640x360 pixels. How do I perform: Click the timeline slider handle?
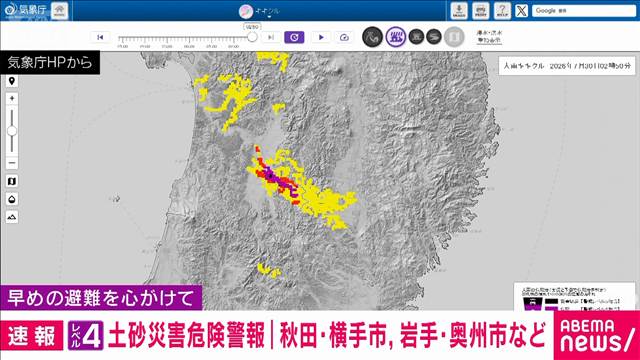[252, 37]
